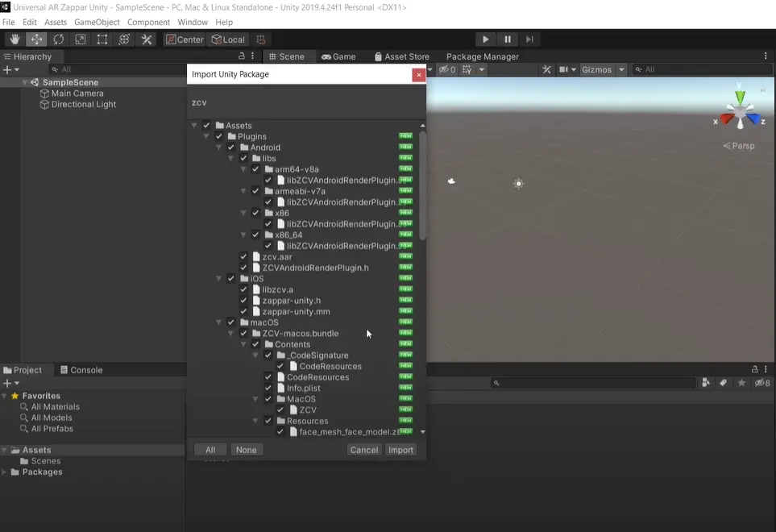Open Gizmos dropdown arrow

[621, 70]
